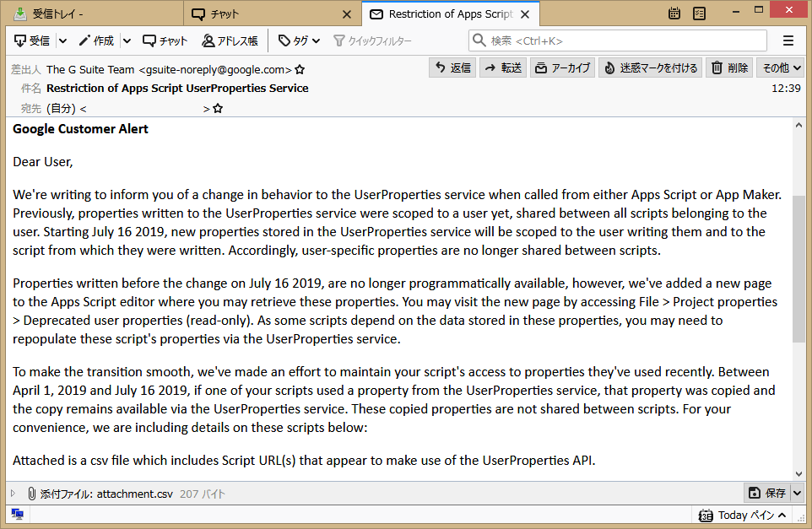This screenshot has height=529, width=812.
Task: Open attachment.csv file
Action: (135, 494)
